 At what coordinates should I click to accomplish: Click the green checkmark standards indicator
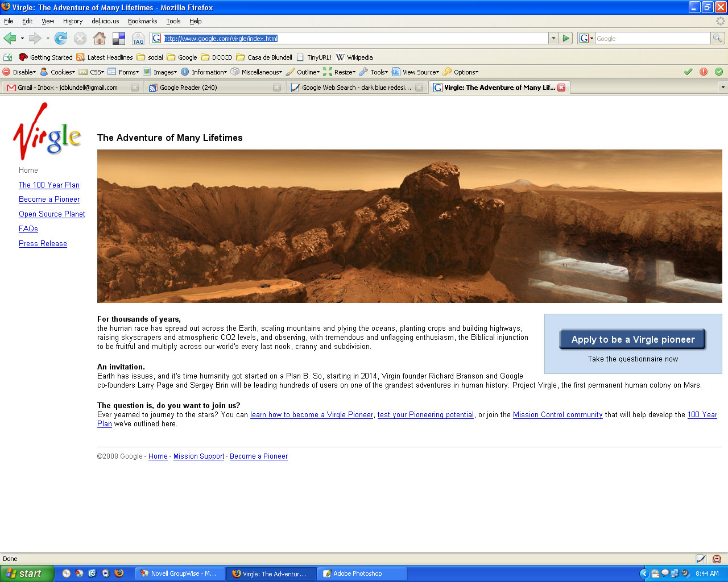click(x=688, y=72)
